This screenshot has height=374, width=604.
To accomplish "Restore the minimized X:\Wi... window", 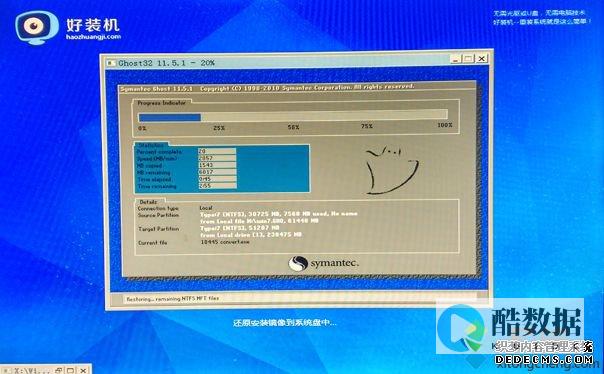I will click(x=59, y=371).
